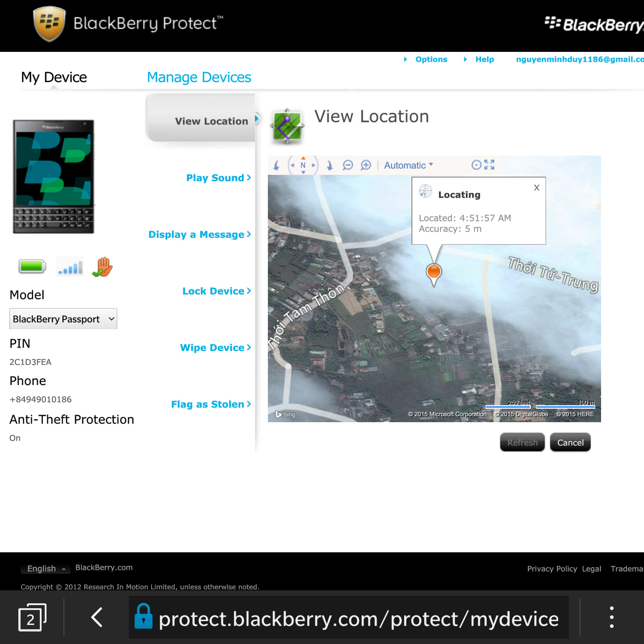The image size is (644, 644).
Task: Click the account email address link
Action: coord(580,59)
